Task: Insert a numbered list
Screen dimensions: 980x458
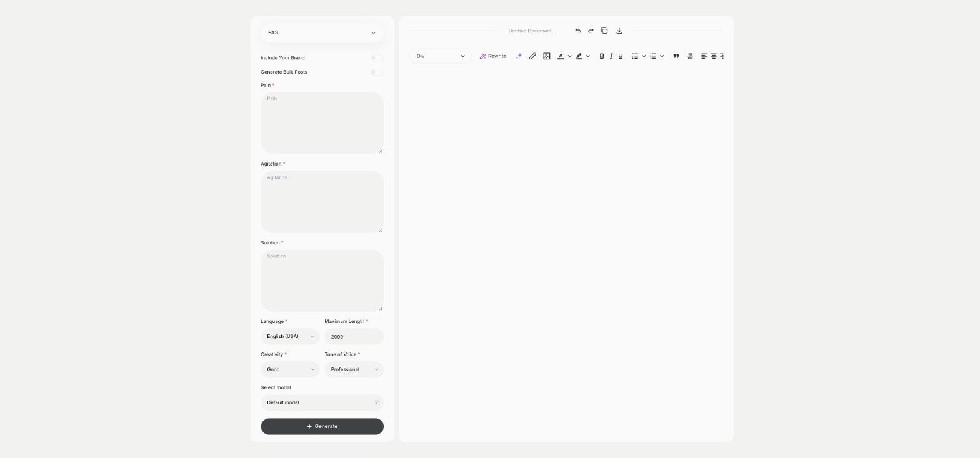Action: (x=653, y=56)
